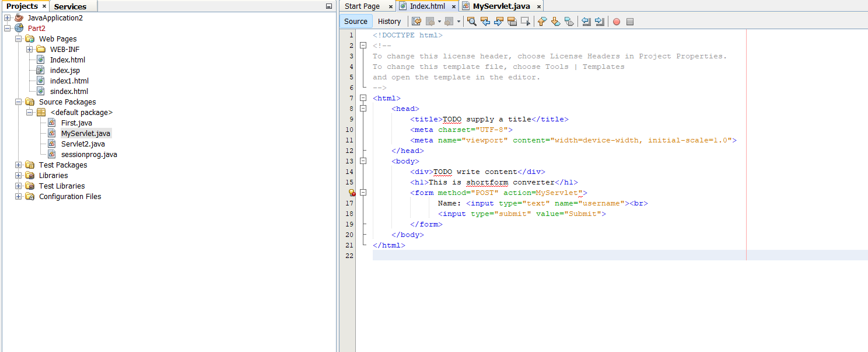Screen dimensions: 868x352
Task: Expand the Test Packages node
Action: coord(19,165)
